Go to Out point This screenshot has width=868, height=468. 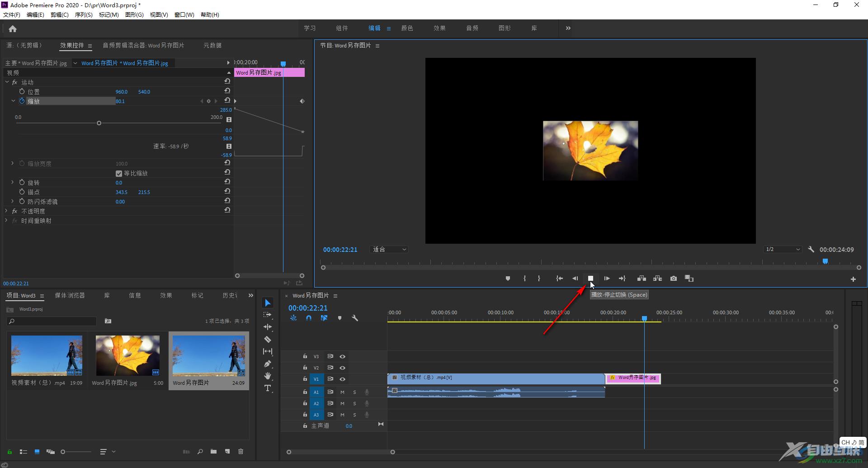coord(622,279)
